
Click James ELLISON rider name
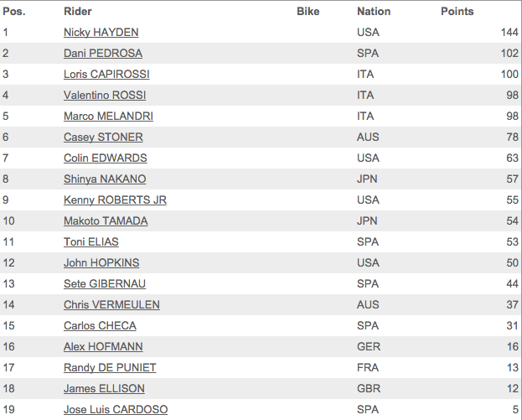pyautogui.click(x=104, y=389)
